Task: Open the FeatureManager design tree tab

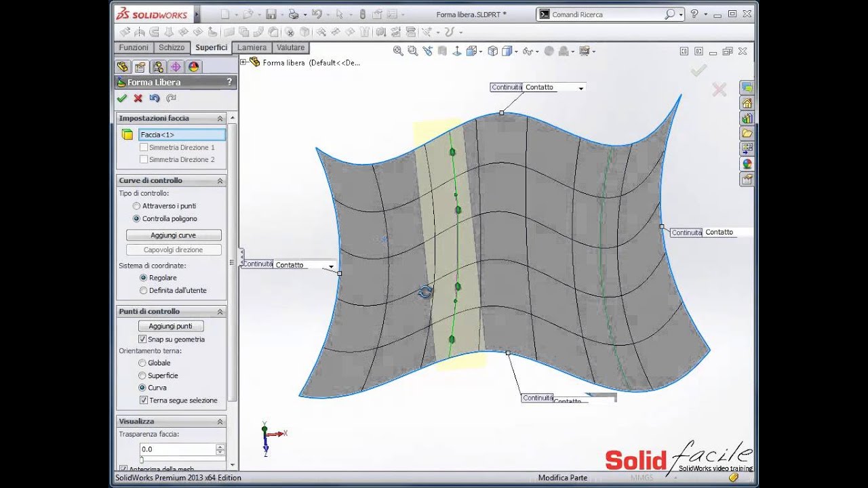Action: (x=123, y=66)
